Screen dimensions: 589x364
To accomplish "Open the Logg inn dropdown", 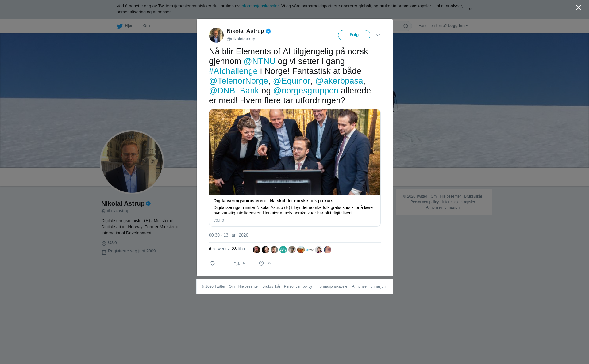I will point(458,26).
